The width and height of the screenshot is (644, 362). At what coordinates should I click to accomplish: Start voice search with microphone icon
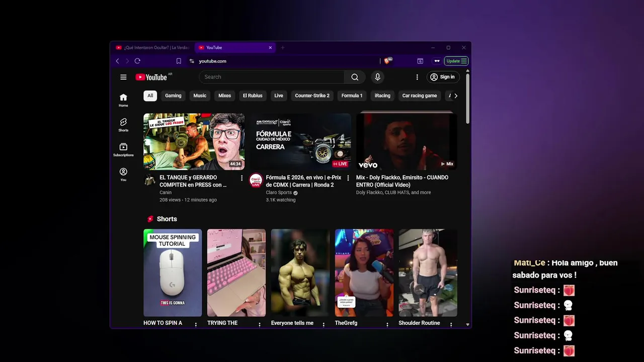(x=377, y=77)
